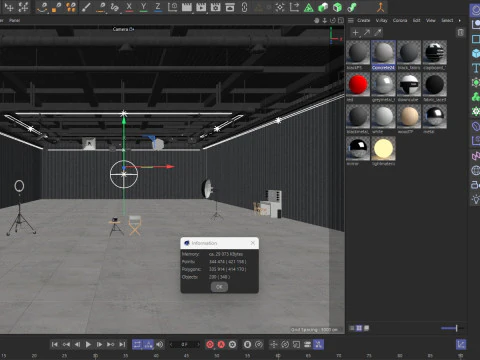Play the animation forward
This screenshot has height=360, width=480.
coord(88,344)
